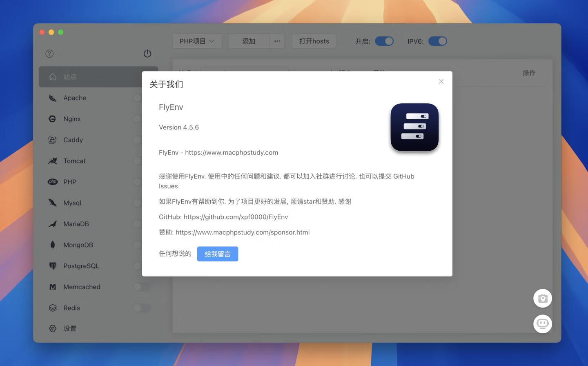
Task: Toggle the Caddy service switch
Action: click(x=137, y=140)
